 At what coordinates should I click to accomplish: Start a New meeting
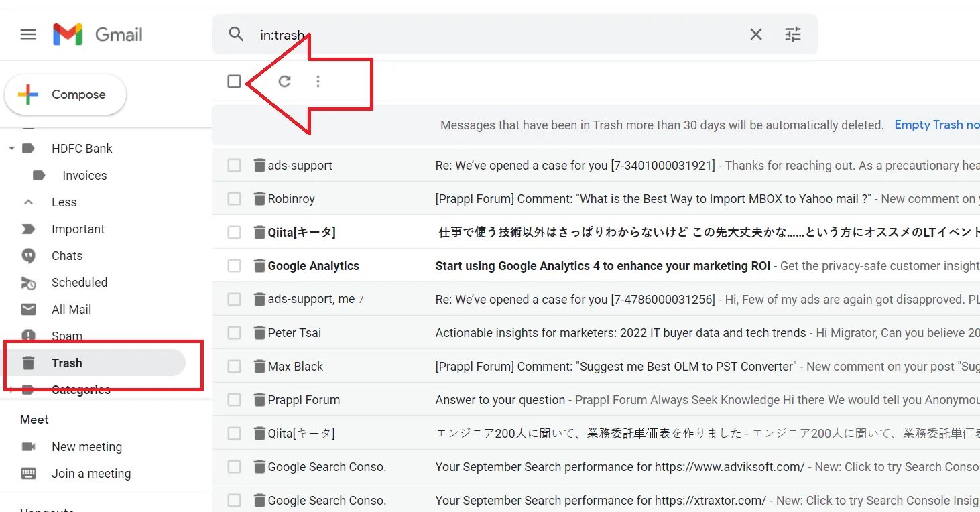[86, 447]
